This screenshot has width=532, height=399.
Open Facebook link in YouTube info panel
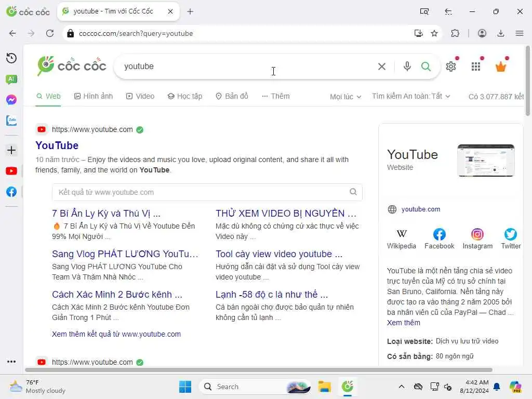click(x=440, y=239)
